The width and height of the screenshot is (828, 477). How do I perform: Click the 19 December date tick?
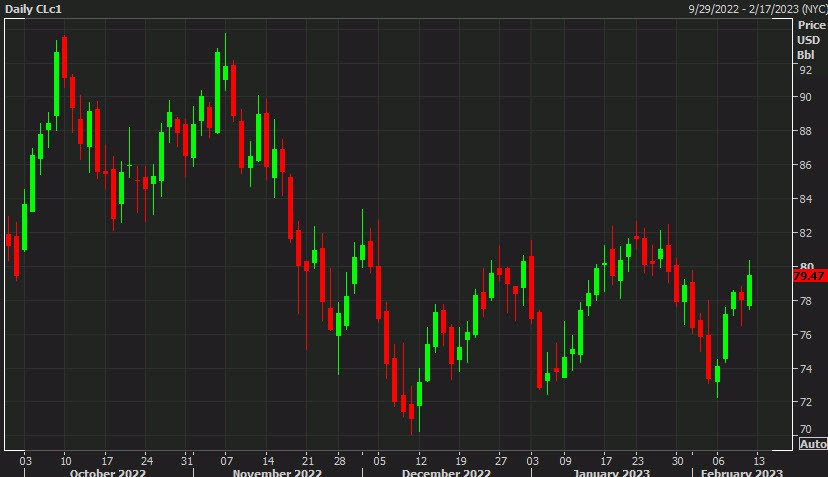[460, 461]
